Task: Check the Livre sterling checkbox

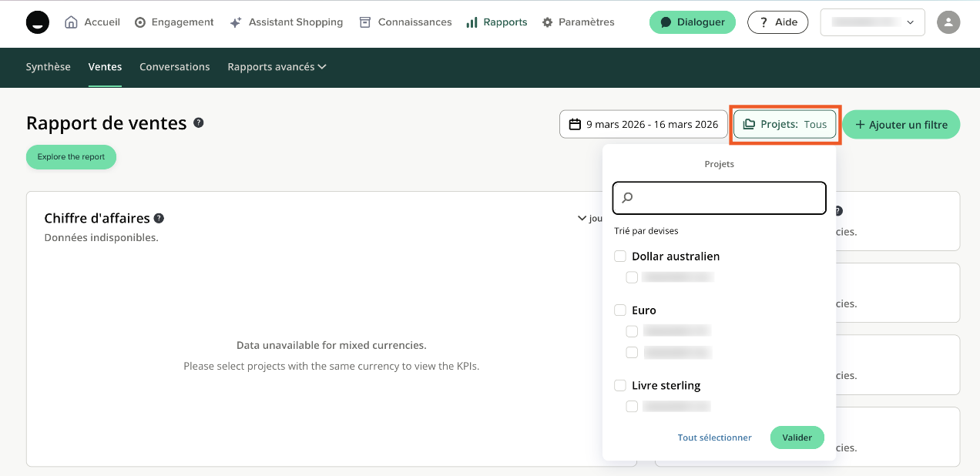Action: tap(620, 386)
